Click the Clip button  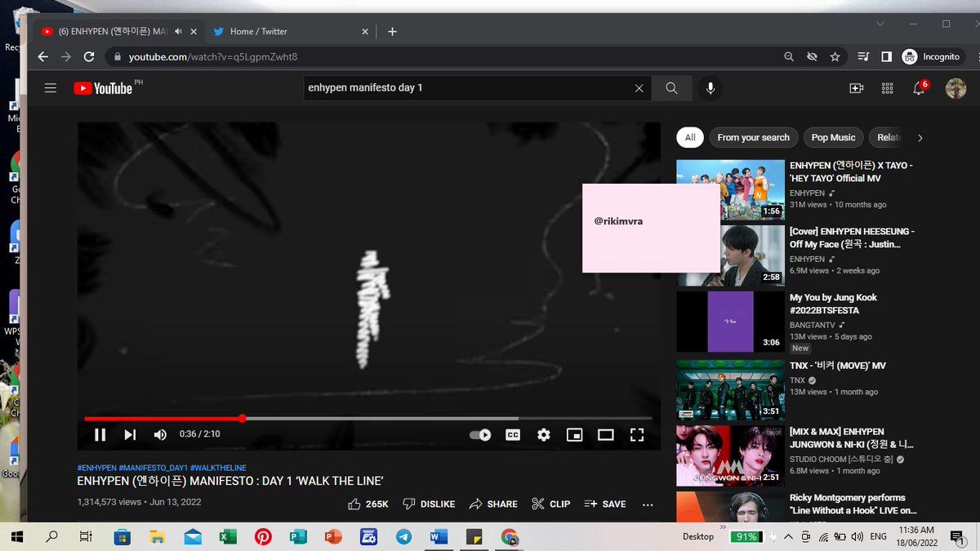click(x=551, y=504)
